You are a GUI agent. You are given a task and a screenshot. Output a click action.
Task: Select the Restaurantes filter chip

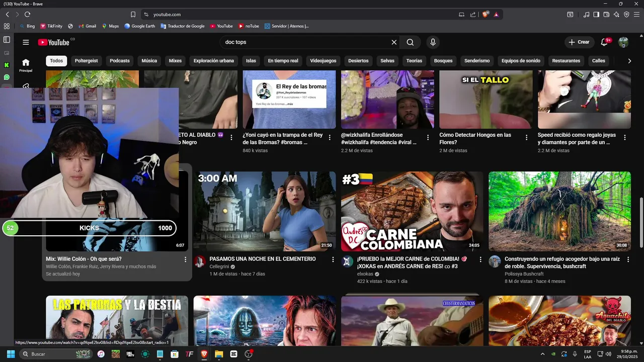click(566, 61)
